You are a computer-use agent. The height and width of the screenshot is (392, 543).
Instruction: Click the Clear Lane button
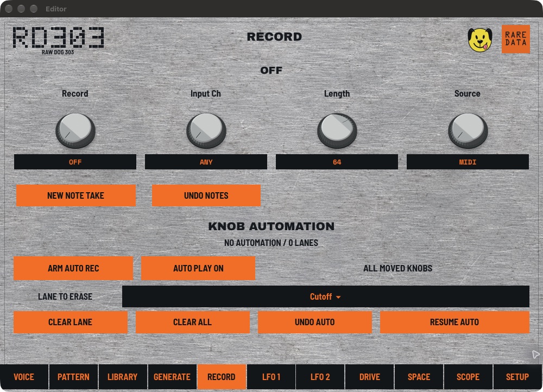(x=70, y=322)
